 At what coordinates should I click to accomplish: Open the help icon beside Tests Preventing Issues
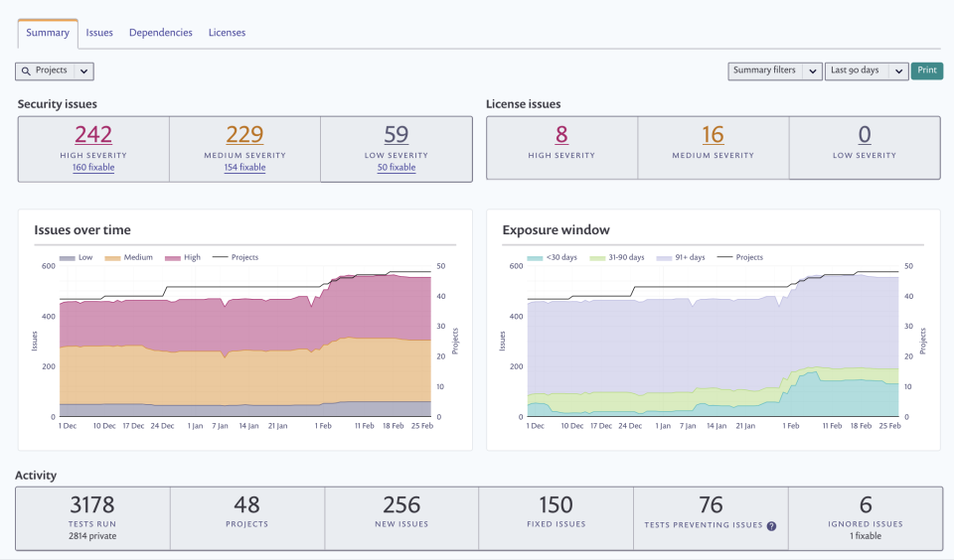point(771,526)
